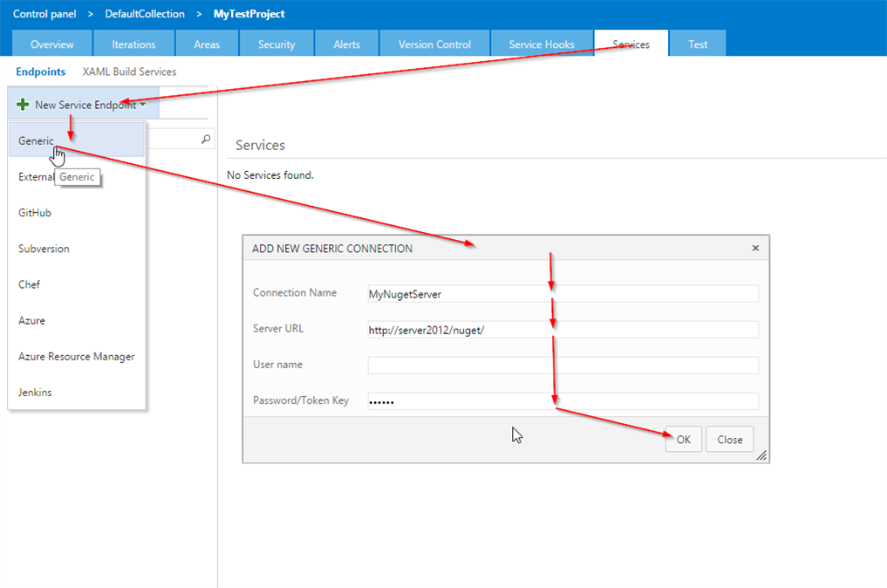Select Subversion from the endpoint list
Screen dimensions: 887x588
point(44,248)
